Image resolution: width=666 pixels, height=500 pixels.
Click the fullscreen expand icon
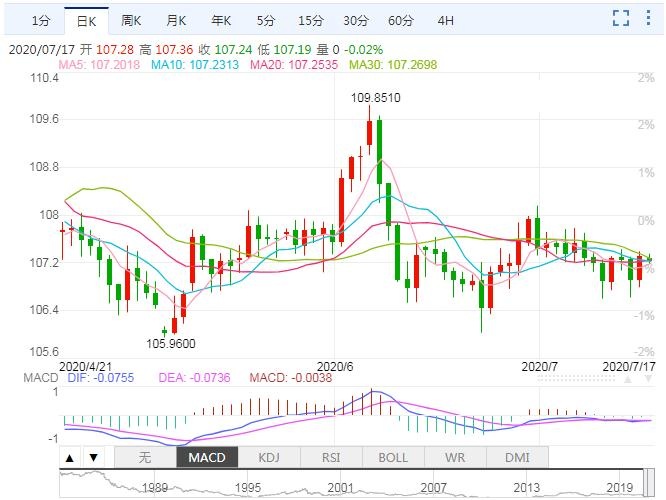[x=621, y=18]
